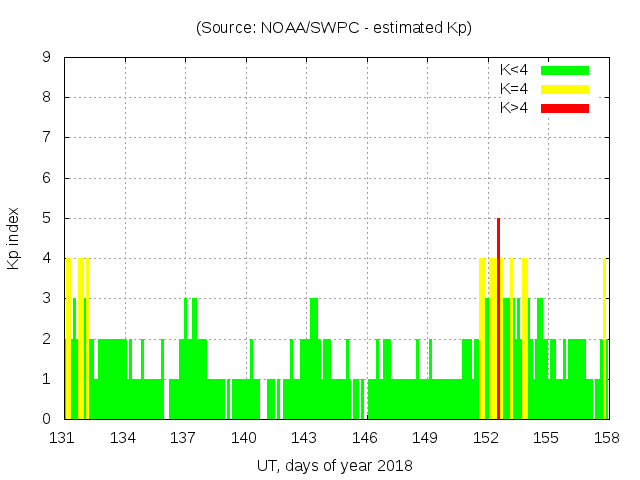640x480 pixels.
Task: Select the K<4 legend label text
Action: [x=514, y=70]
